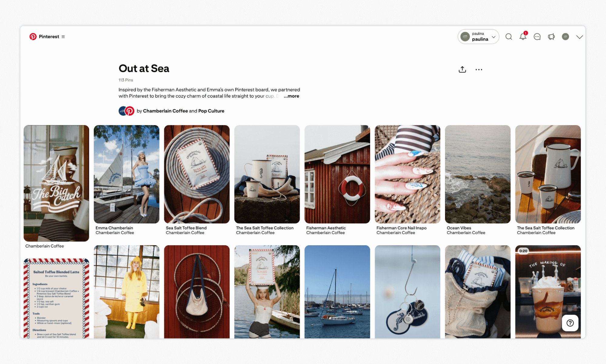Viewport: 606px width, 364px height.
Task: Open the board's three-dot options menu
Action: (479, 70)
